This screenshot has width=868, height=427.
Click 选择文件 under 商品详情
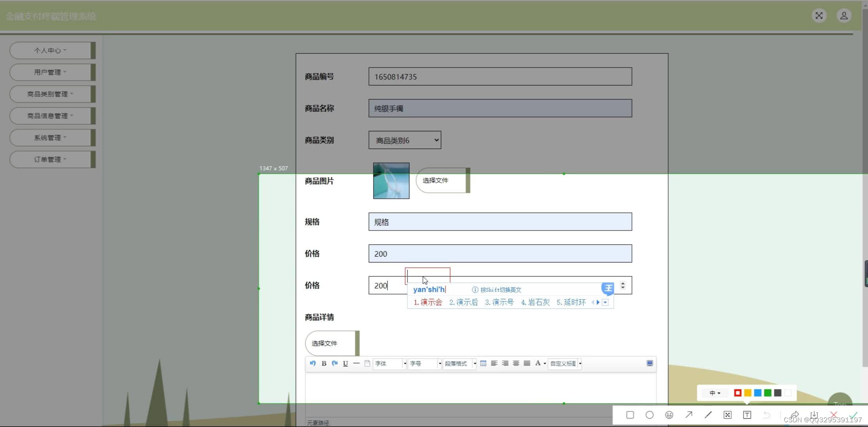(332, 343)
